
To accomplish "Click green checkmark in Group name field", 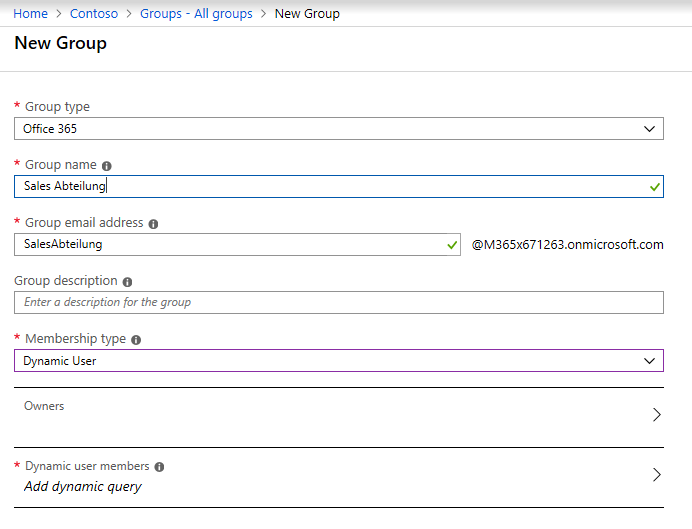I will [654, 187].
